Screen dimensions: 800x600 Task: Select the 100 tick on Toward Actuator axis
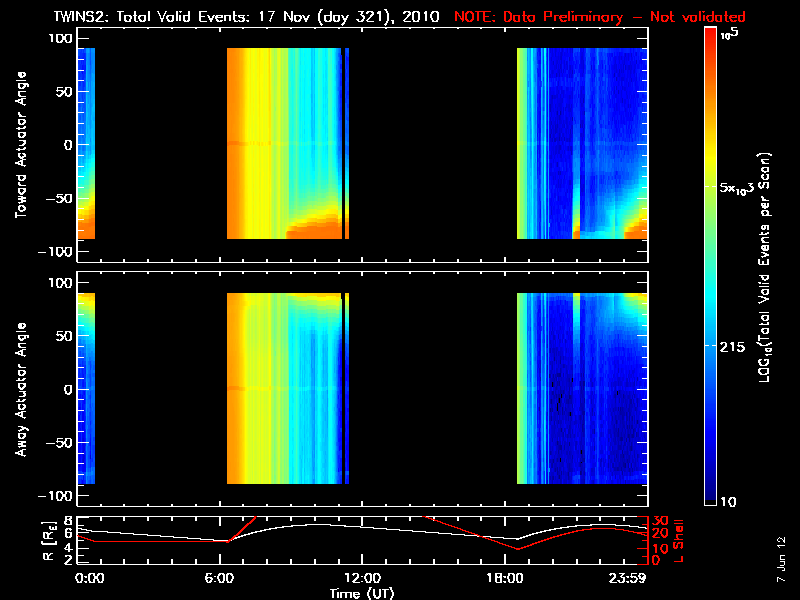pos(60,38)
